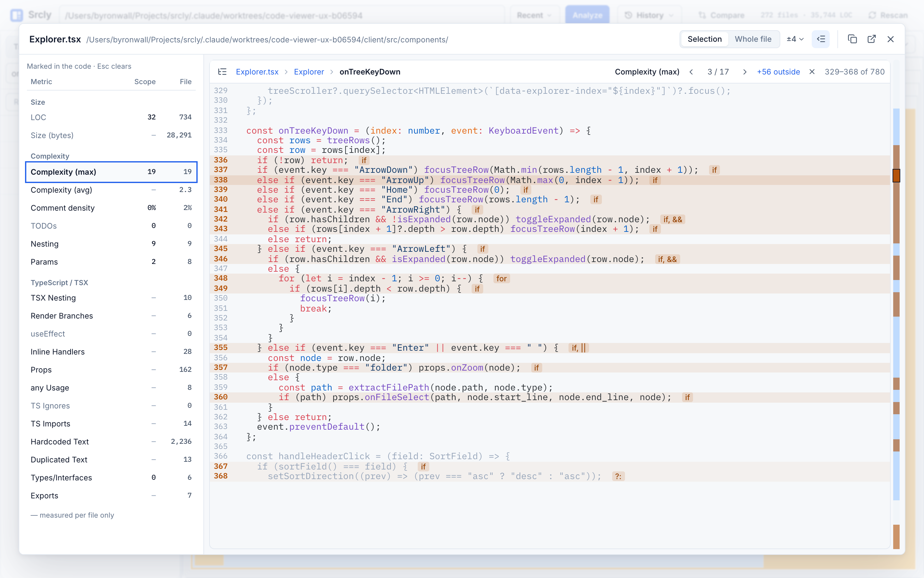Click the dark orange minimap marker for line 338

pos(896,175)
